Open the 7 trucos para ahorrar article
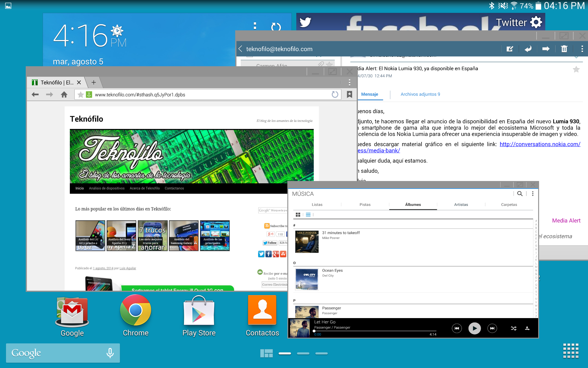 point(153,236)
